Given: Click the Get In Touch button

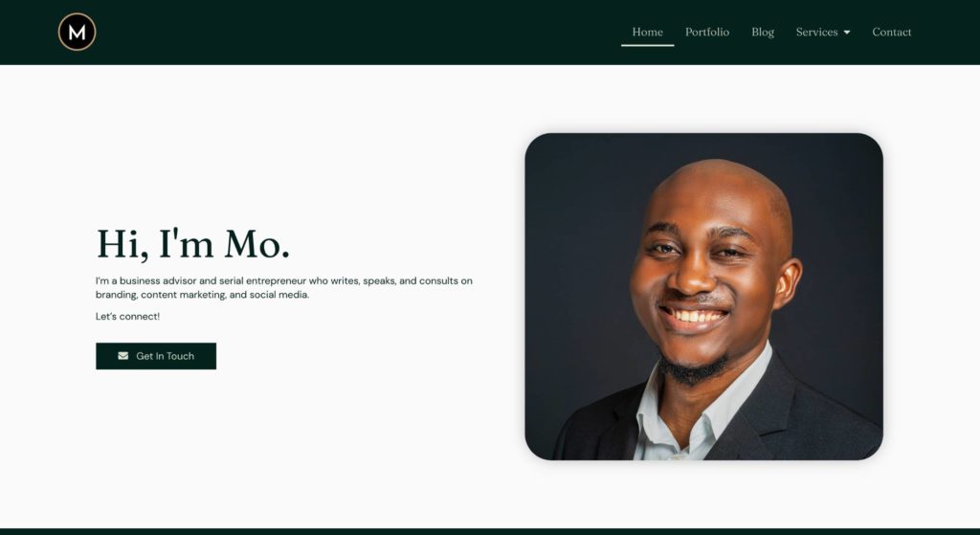Looking at the screenshot, I should coord(156,356).
